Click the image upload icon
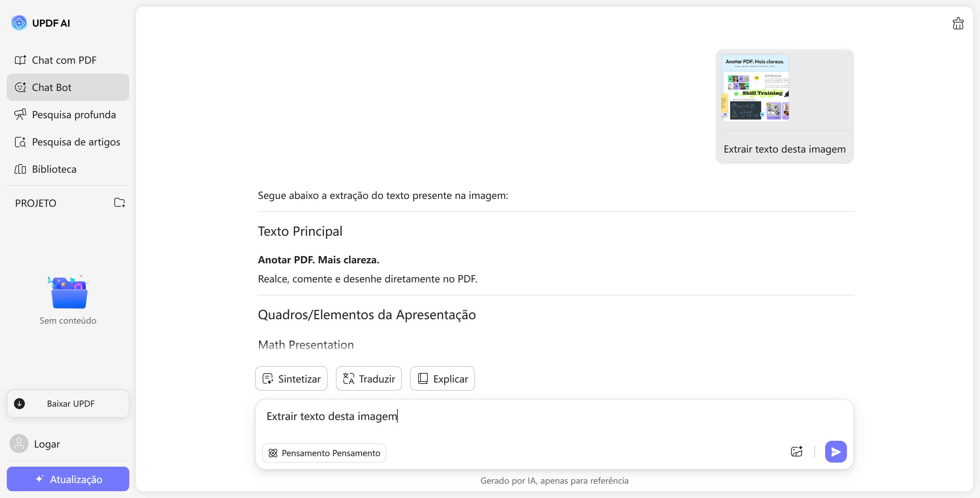The width and height of the screenshot is (980, 498). click(x=796, y=452)
